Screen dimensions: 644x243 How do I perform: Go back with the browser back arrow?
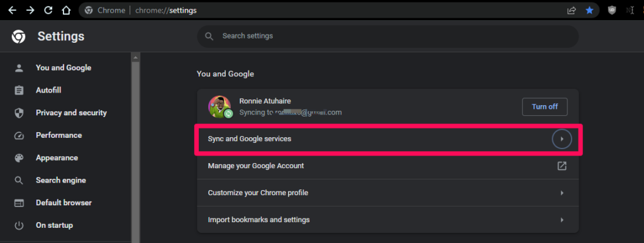(x=13, y=10)
